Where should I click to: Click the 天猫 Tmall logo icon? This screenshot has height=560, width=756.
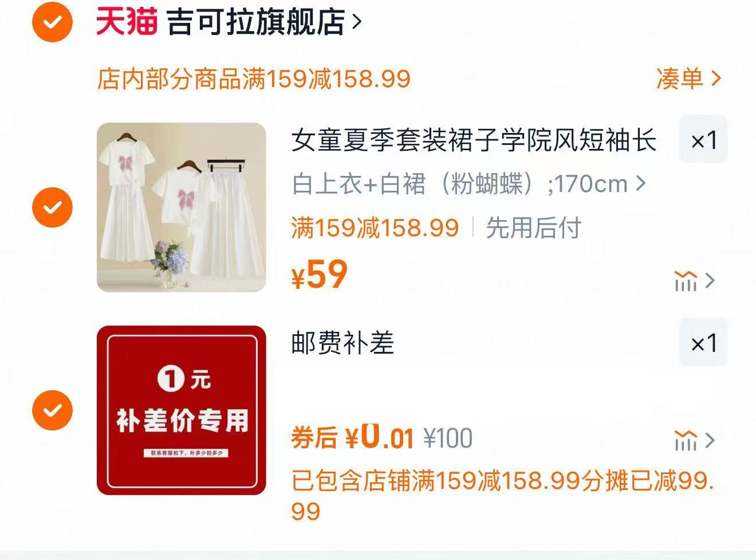[x=126, y=22]
